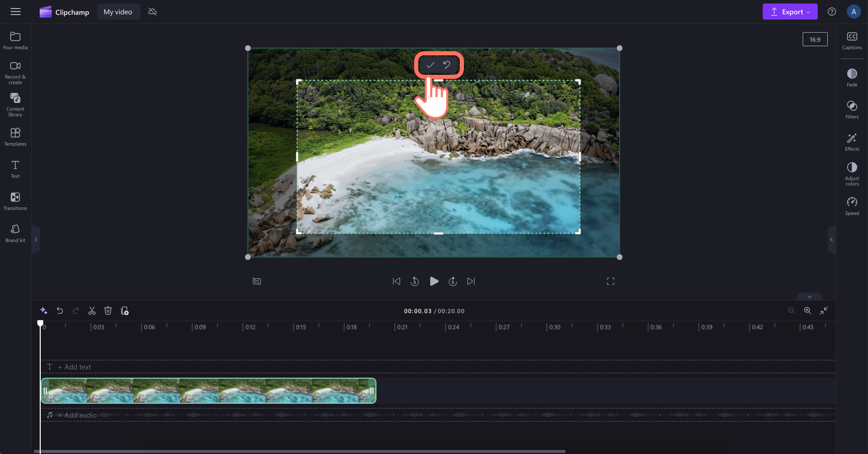
Task: Click the right trim handle of the clip
Action: (372, 391)
